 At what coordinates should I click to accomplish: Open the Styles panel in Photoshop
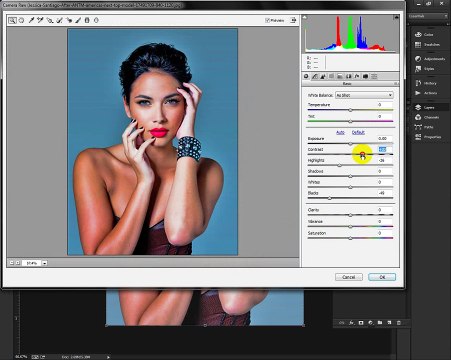(x=424, y=69)
